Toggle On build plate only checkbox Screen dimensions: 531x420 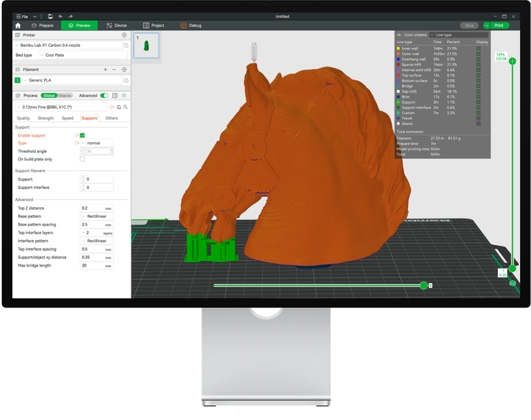pyautogui.click(x=82, y=159)
